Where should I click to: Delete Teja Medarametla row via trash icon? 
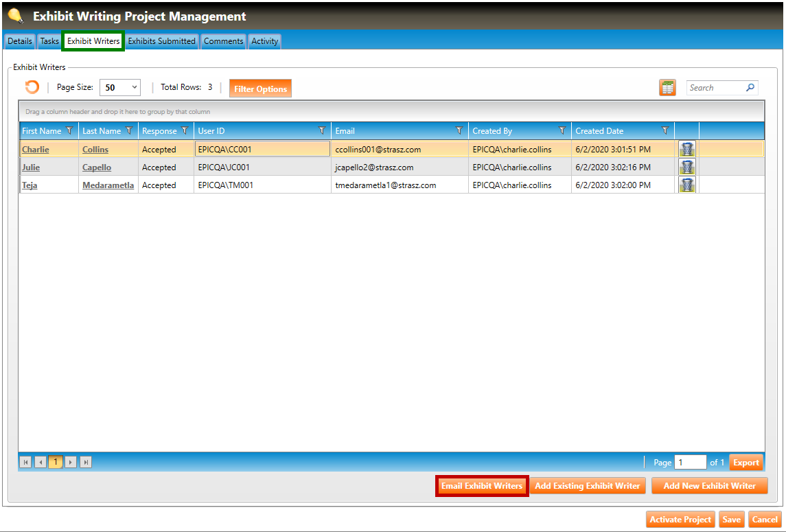pos(686,185)
